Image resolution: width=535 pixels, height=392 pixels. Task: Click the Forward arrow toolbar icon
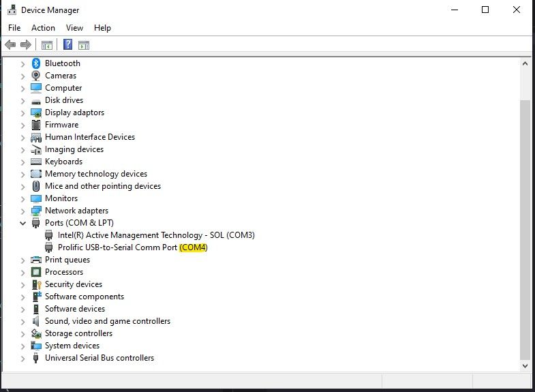point(26,45)
